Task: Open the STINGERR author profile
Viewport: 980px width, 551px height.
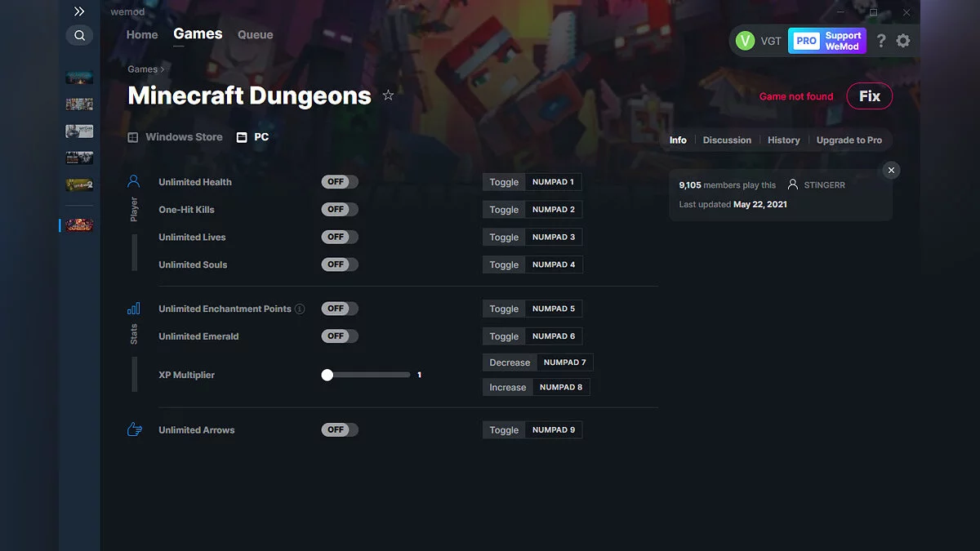Action: click(x=816, y=185)
